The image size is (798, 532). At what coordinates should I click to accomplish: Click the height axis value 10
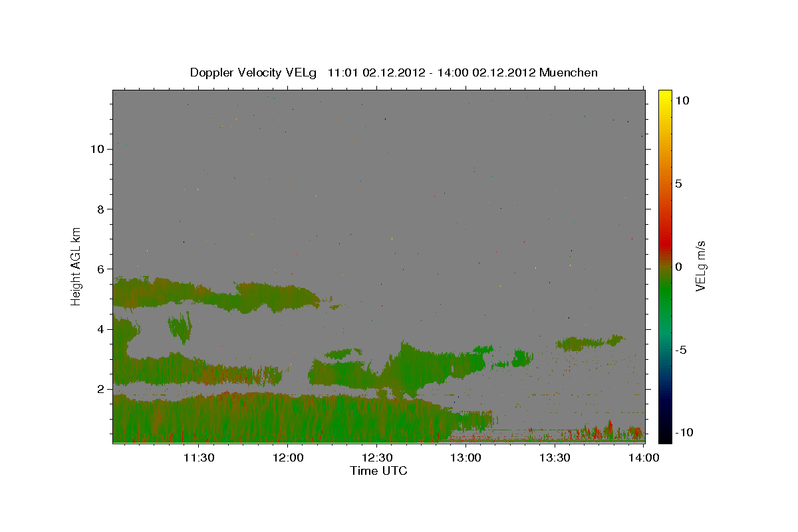(97, 148)
